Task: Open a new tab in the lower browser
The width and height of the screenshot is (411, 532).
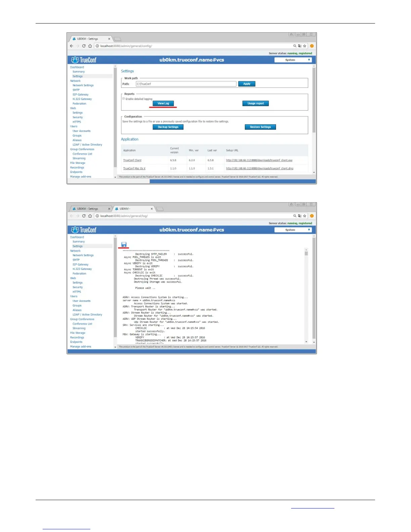Action: click(x=160, y=209)
